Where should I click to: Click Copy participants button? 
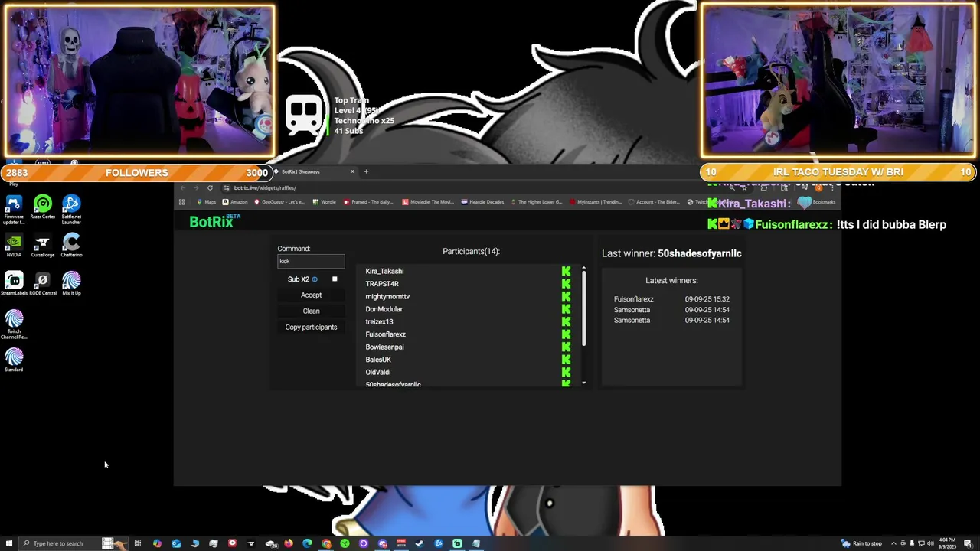tap(311, 328)
